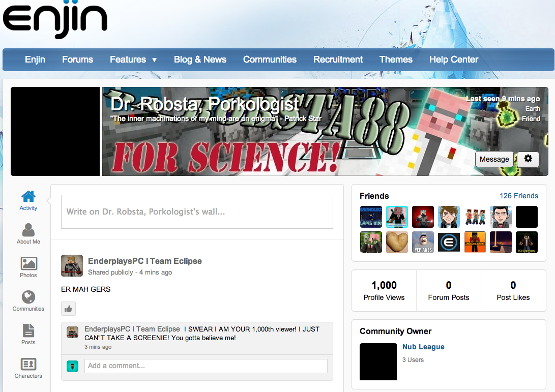Open the Characters card icon
The height and width of the screenshot is (392, 555).
point(28,364)
